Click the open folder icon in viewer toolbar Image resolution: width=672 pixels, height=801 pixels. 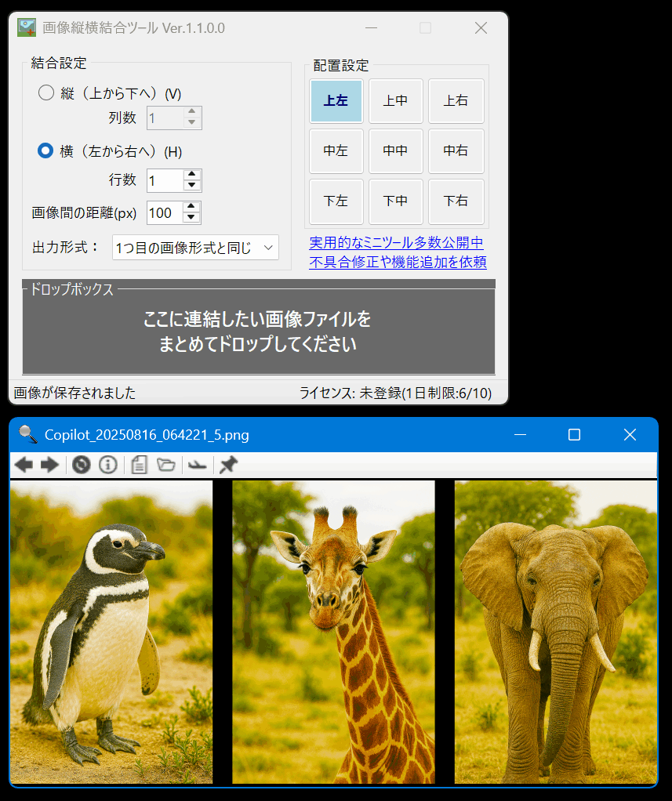click(x=166, y=466)
